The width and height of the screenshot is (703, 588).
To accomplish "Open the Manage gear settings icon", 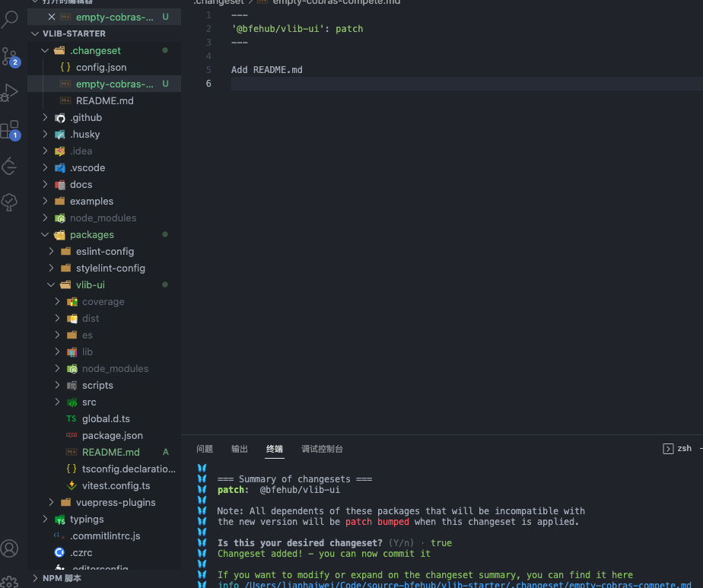I will 9,582.
